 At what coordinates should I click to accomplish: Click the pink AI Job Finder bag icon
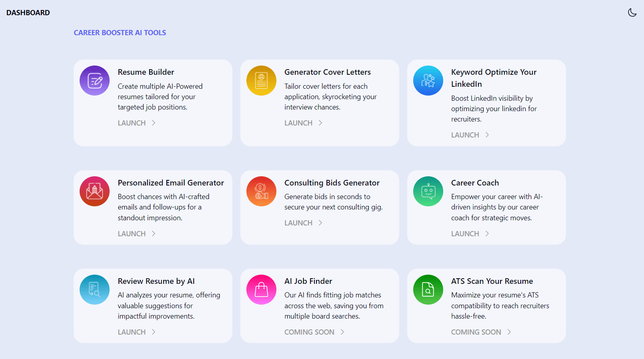click(261, 290)
